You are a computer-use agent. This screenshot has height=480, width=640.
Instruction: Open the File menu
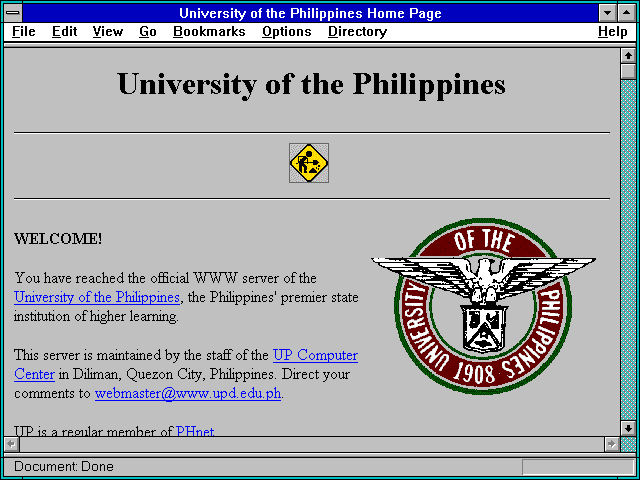pos(24,31)
